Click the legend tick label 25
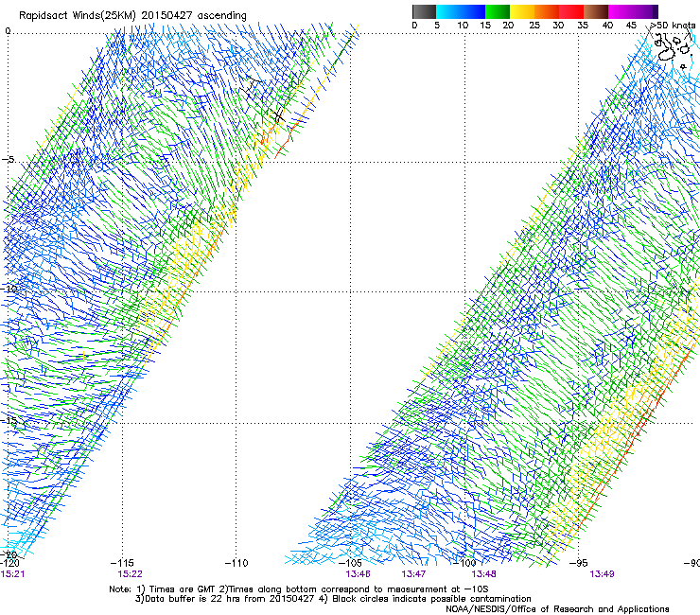 (534, 26)
